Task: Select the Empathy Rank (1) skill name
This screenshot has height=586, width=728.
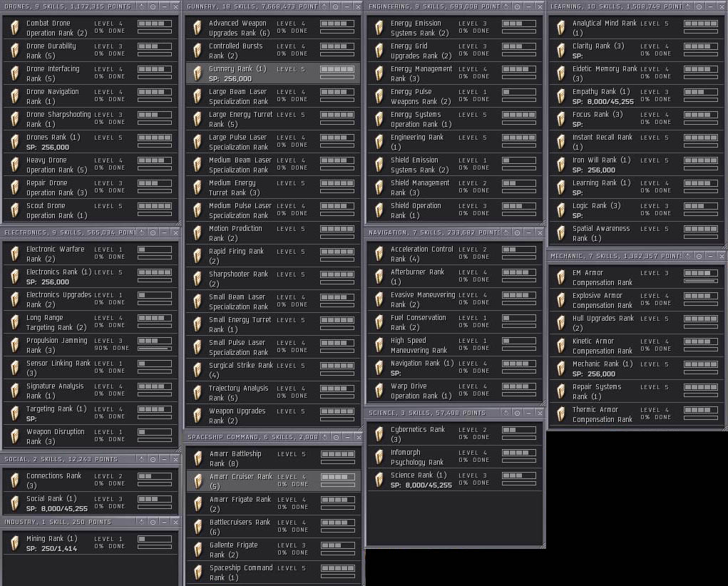Action: 601,91
